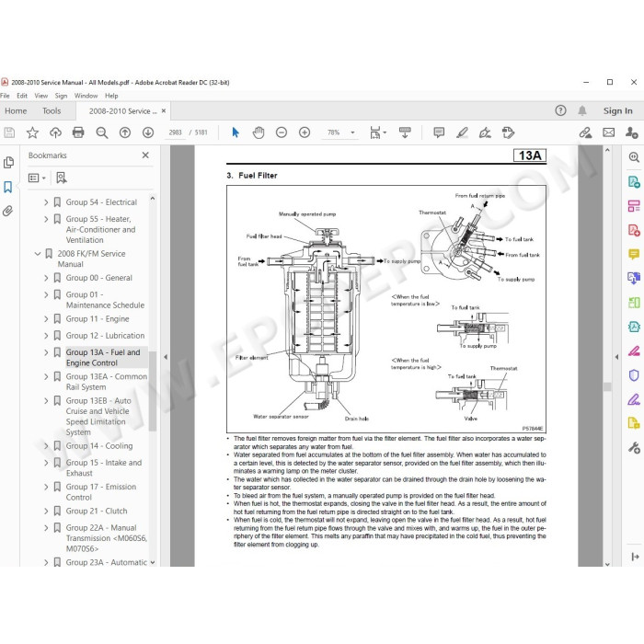This screenshot has width=644, height=644.
Task: Click the bookmarks panel scrollbar thumb
Action: [x=153, y=391]
